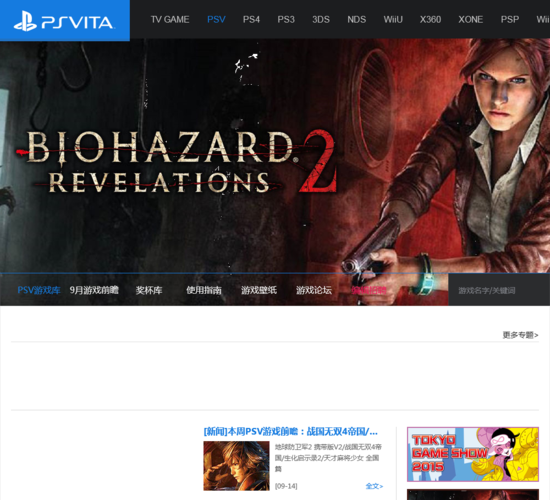The height and width of the screenshot is (500, 550).
Task: Open the PS3 section
Action: click(x=286, y=19)
